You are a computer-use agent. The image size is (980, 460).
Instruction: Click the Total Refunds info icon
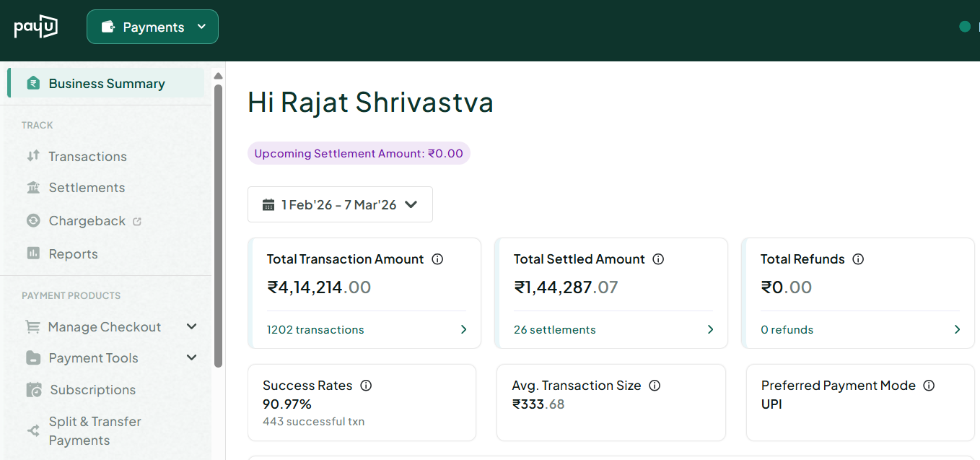858,259
